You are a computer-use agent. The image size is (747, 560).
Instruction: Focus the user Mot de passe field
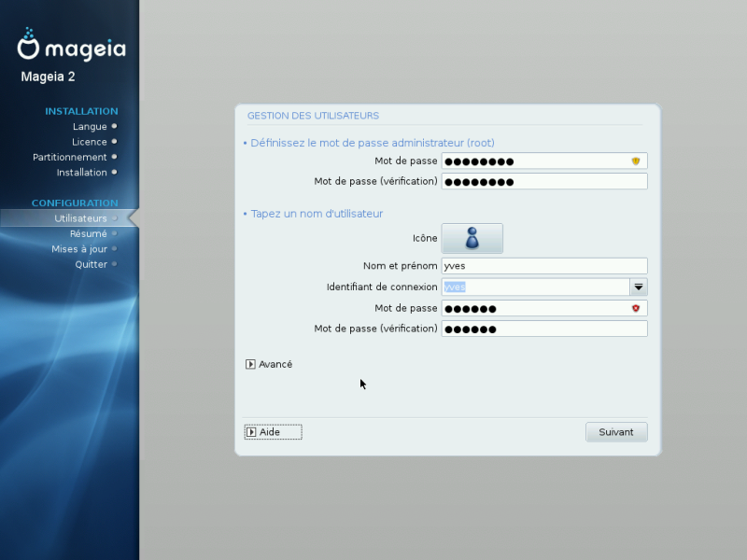(x=544, y=308)
